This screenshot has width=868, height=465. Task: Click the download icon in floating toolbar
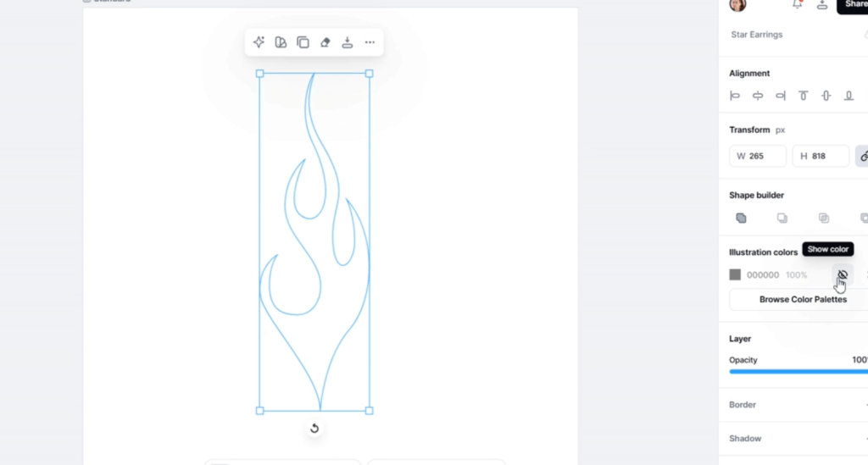click(348, 42)
